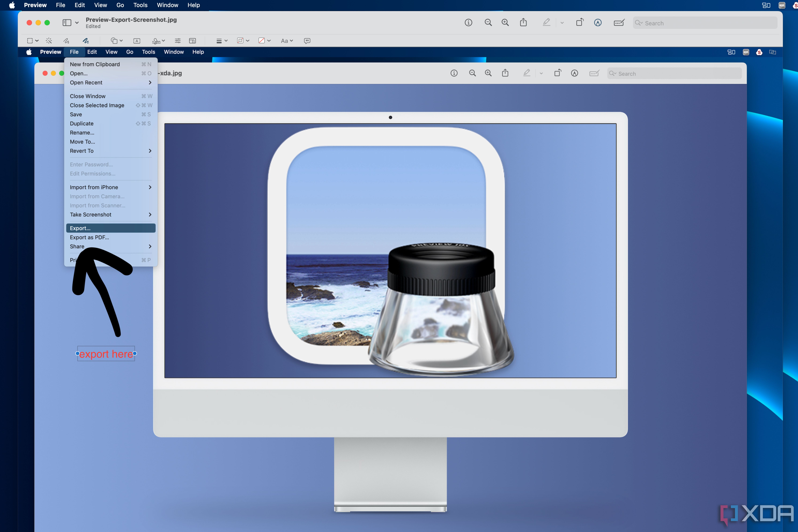Expand the highlight color chevron in top toolbar
Screen dimensions: 798x532
point(562,23)
